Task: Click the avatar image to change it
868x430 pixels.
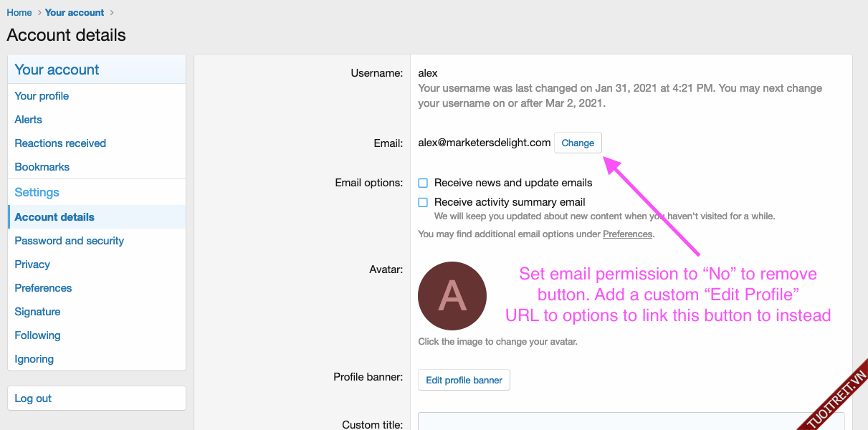Action: [452, 296]
